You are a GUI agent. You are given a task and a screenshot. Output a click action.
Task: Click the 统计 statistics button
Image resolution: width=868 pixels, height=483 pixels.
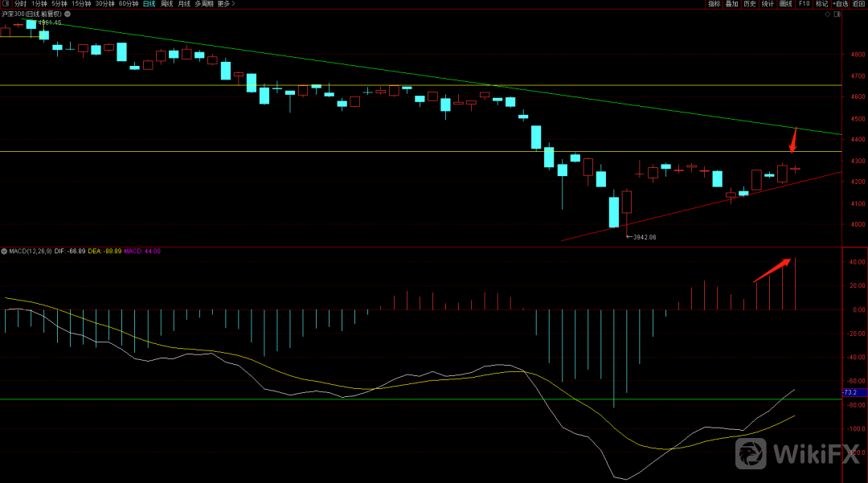point(768,4)
